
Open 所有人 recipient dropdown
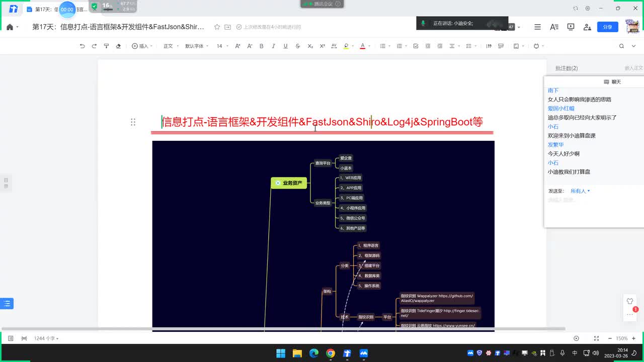580,191
